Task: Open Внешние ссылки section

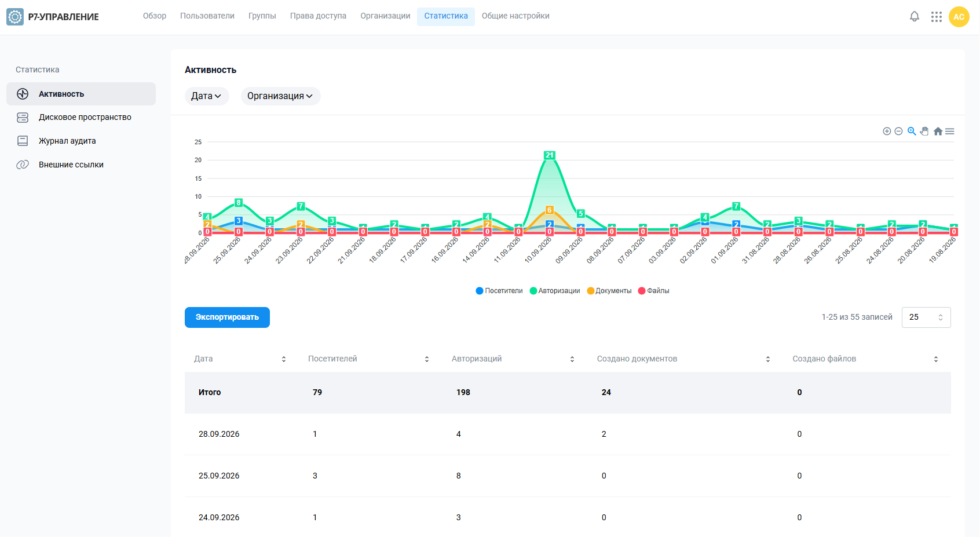Action: (81, 165)
